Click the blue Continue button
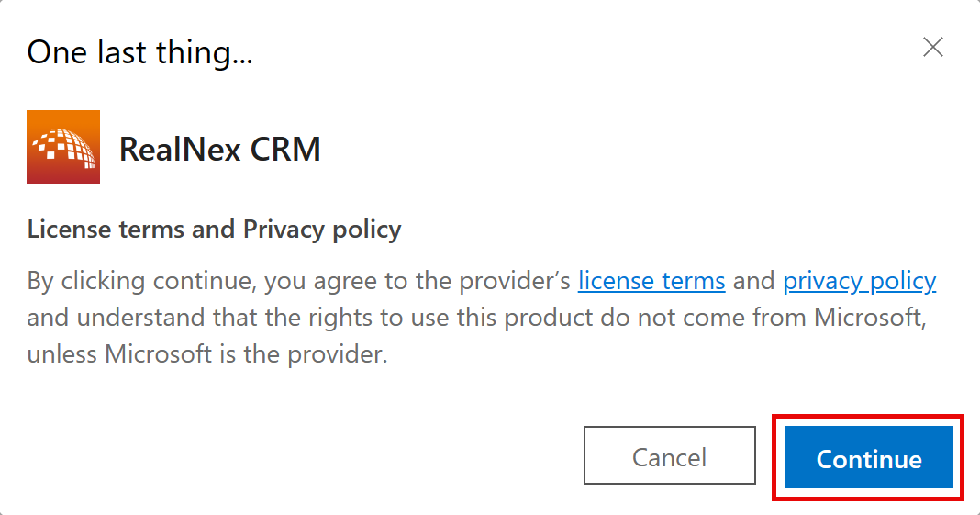980x515 pixels. [x=869, y=457]
